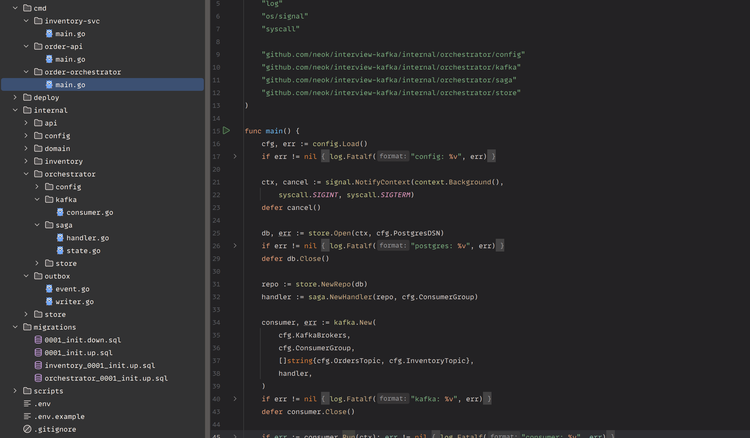Open writer.go in outbox folder
This screenshot has width=750, height=438.
tap(74, 302)
